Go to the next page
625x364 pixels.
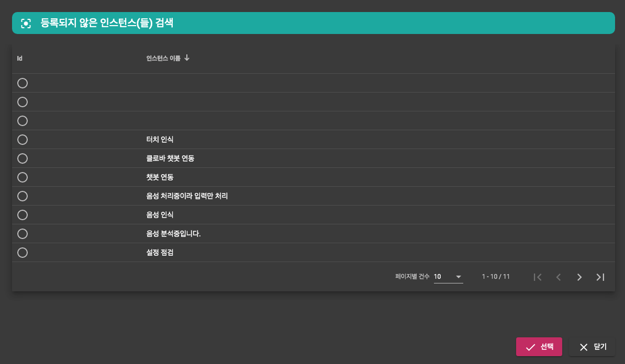579,277
